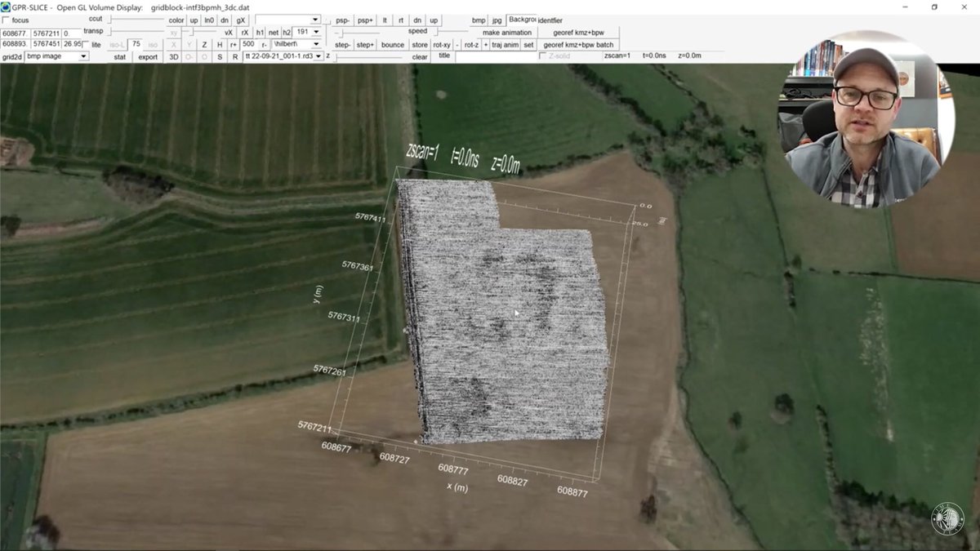Click the title text field
This screenshot has width=980, height=551.
click(x=496, y=56)
